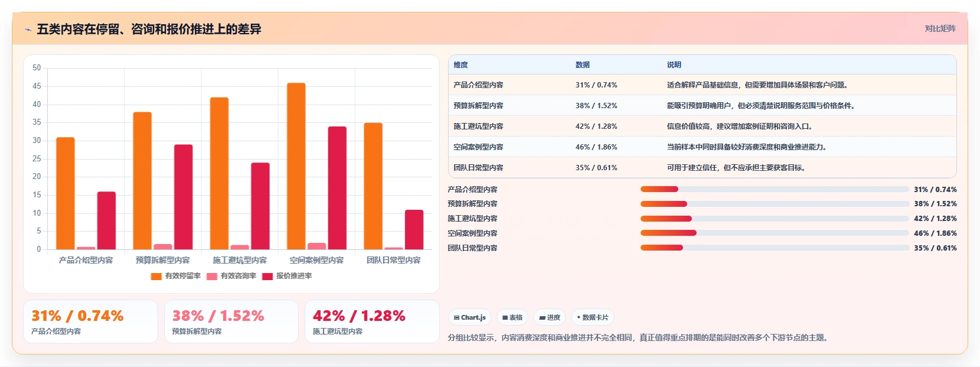Click orange bar for 产品介绍型内容 in chart
Screen dimensions: 980x367
tap(66, 193)
